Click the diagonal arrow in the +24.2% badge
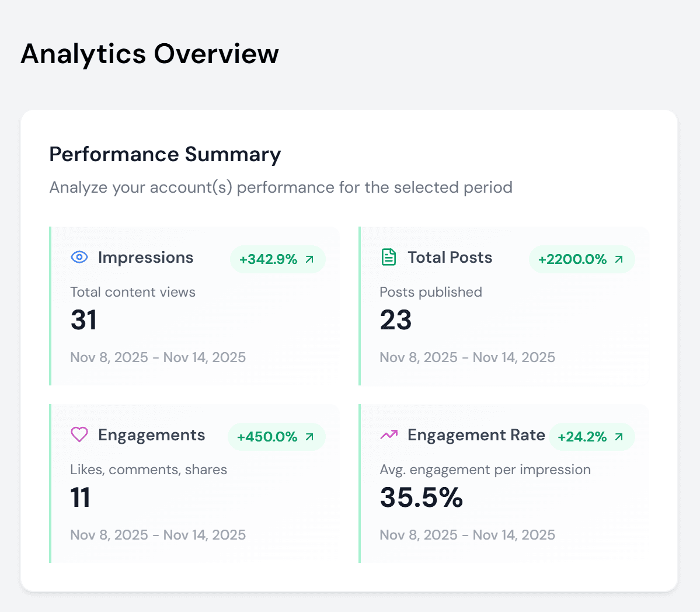This screenshot has width=700, height=612. coord(618,437)
